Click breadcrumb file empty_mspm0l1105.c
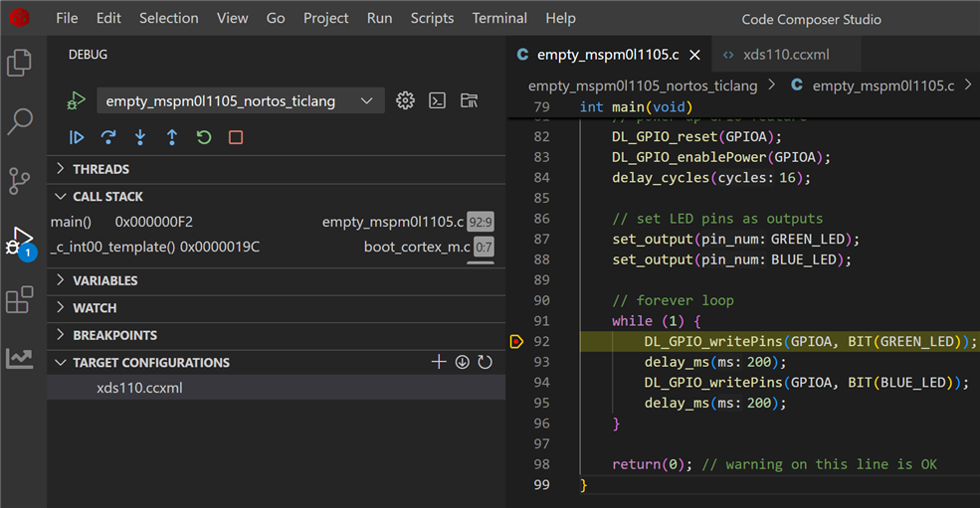 (883, 85)
